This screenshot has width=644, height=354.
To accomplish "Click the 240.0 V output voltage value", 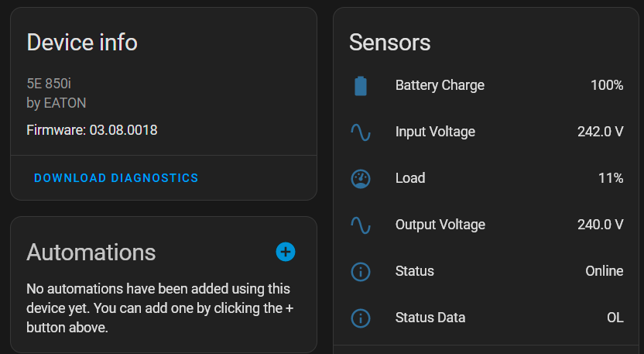I will [601, 225].
